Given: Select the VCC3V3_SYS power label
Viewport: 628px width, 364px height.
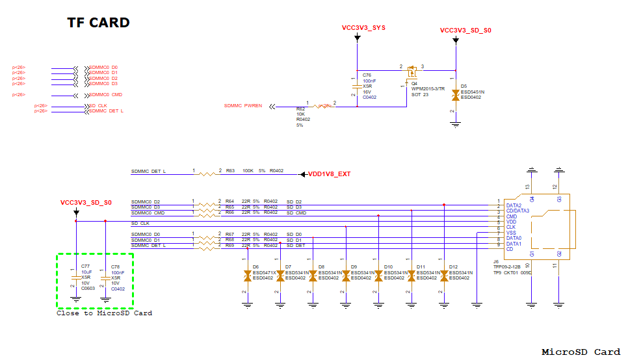Looking at the screenshot, I should tap(363, 28).
